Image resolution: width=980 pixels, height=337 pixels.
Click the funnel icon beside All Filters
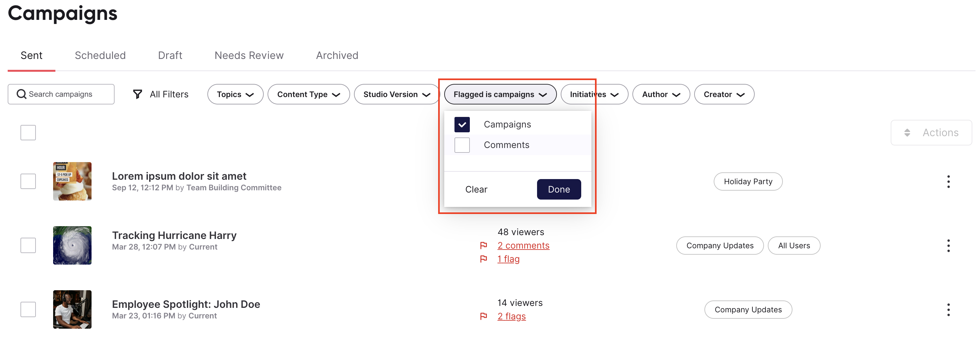137,94
